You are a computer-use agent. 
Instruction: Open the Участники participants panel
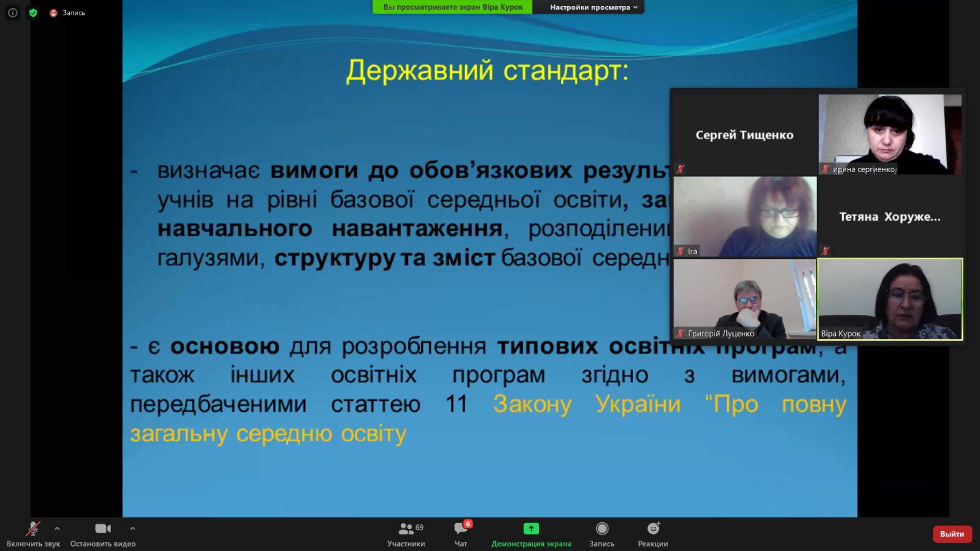click(x=406, y=534)
